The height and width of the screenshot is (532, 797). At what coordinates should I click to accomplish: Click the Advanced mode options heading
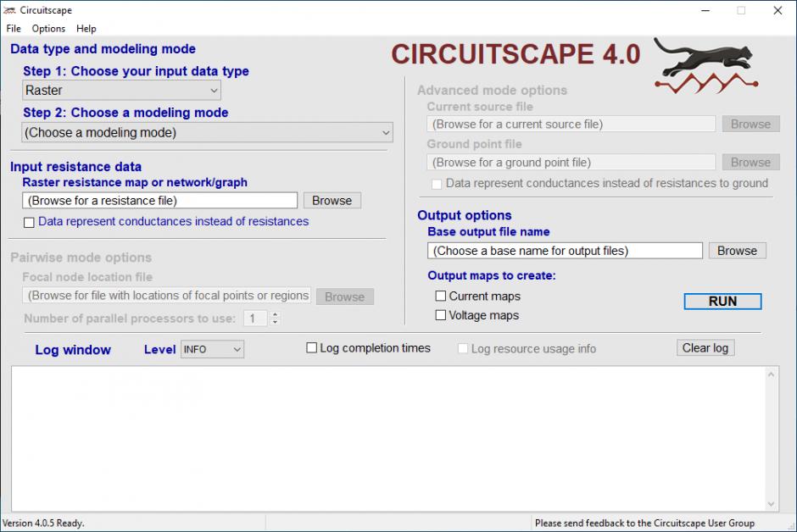(492, 91)
